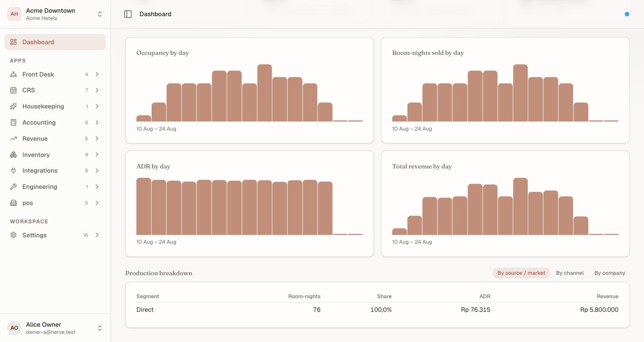Viewport: 644px width, 342px height.
Task: Open the Front Desk menu item
Action: pos(55,74)
